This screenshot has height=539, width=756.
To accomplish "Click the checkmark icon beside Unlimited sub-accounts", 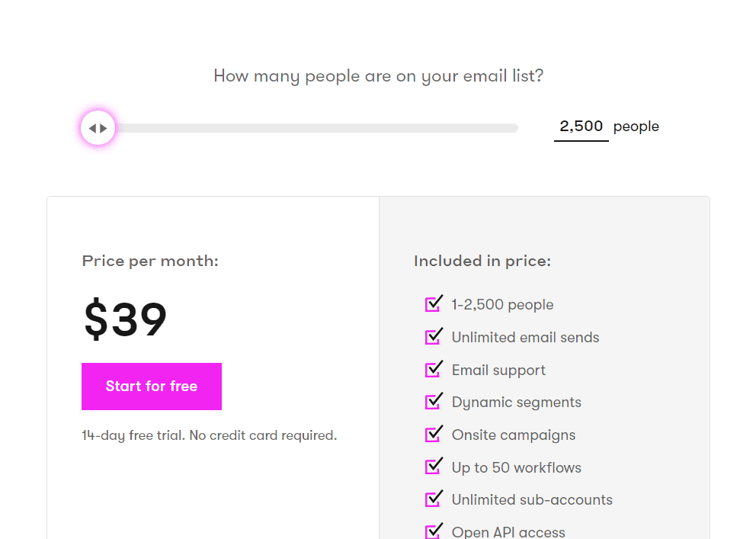I will click(434, 499).
